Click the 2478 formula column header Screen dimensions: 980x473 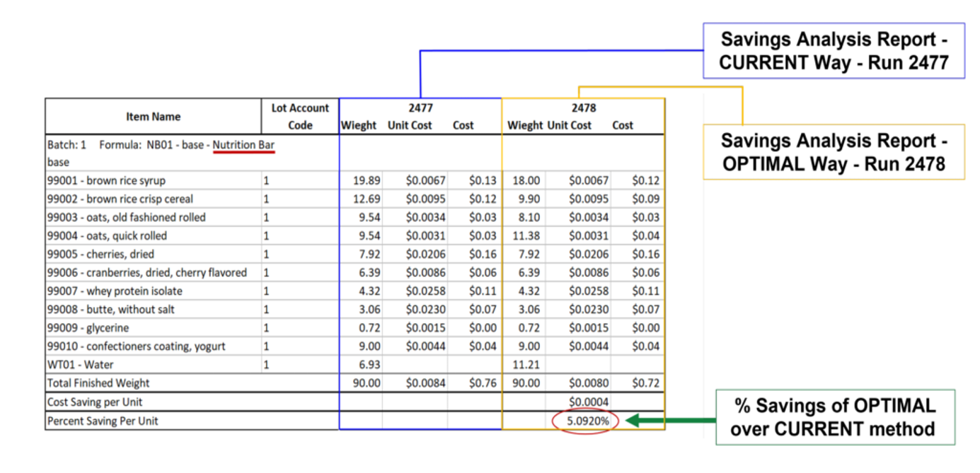point(584,108)
